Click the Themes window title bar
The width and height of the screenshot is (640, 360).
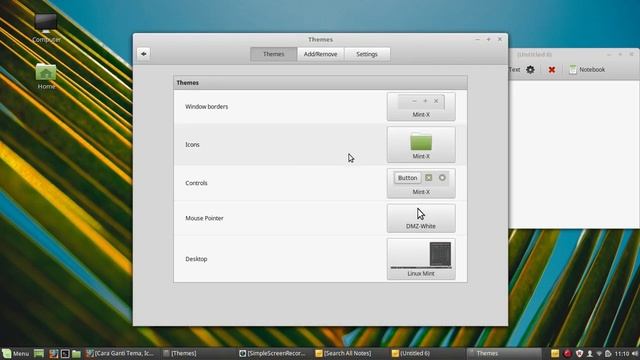[320, 40]
